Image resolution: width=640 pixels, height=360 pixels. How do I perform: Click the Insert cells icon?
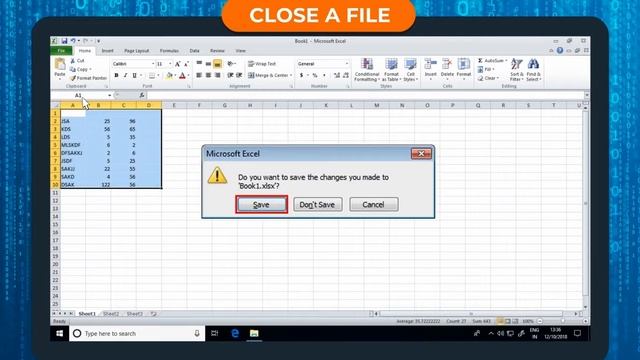431,64
